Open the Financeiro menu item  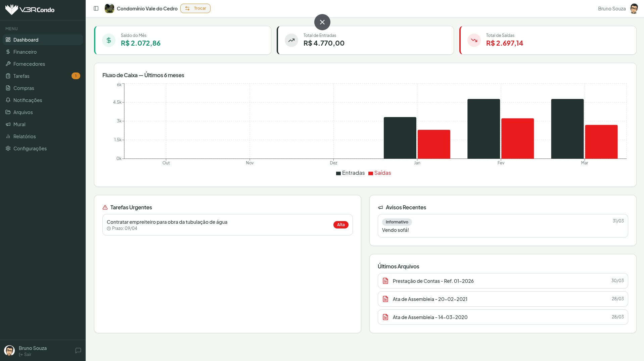(25, 52)
